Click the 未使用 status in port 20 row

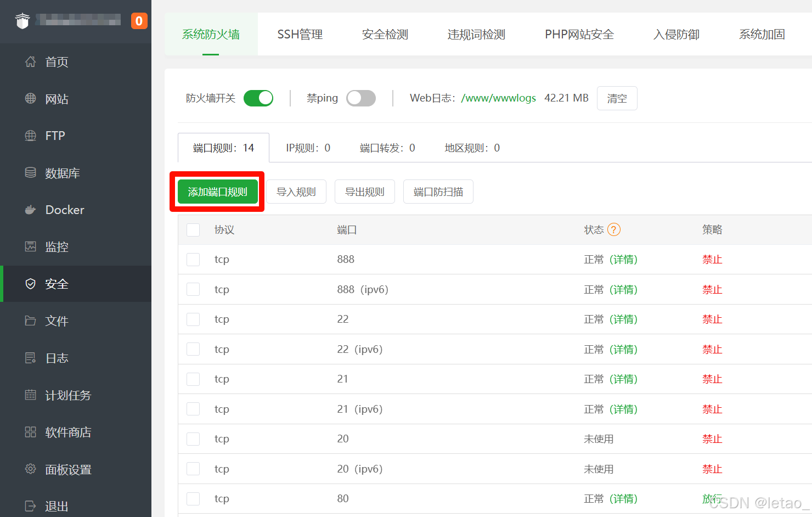(x=599, y=439)
